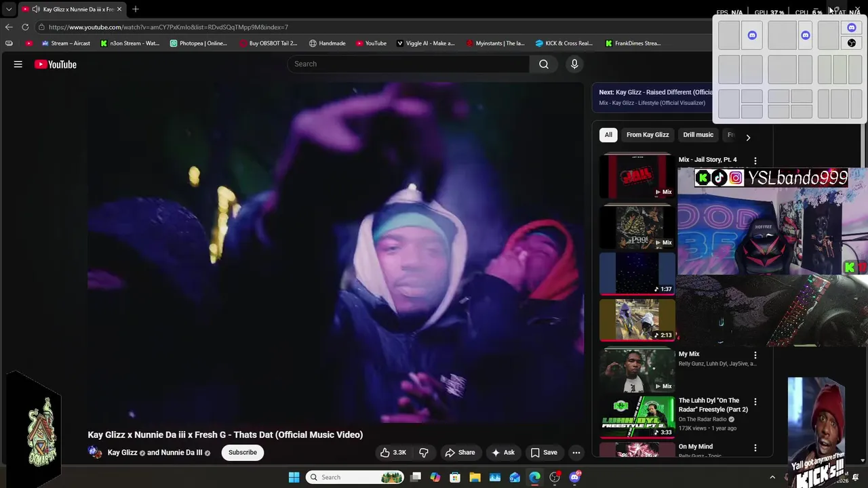Go to YouTube home via the logo
Image resolution: width=868 pixels, height=488 pixels.
tap(56, 64)
